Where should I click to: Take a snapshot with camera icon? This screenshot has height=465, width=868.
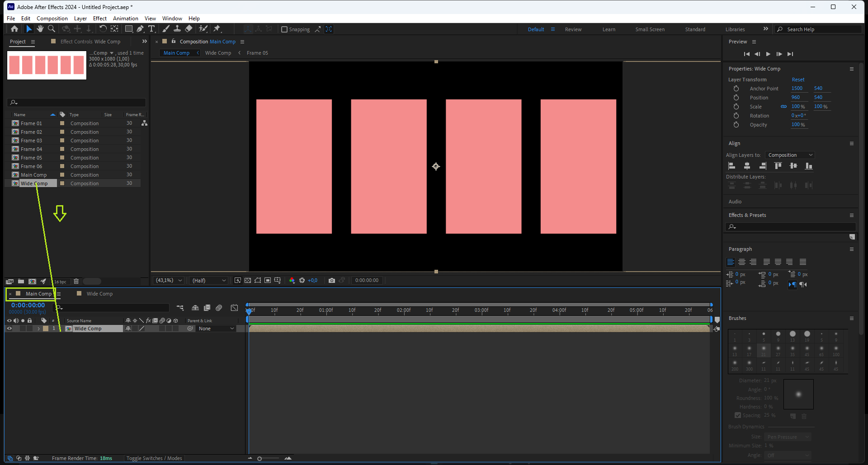(x=332, y=281)
